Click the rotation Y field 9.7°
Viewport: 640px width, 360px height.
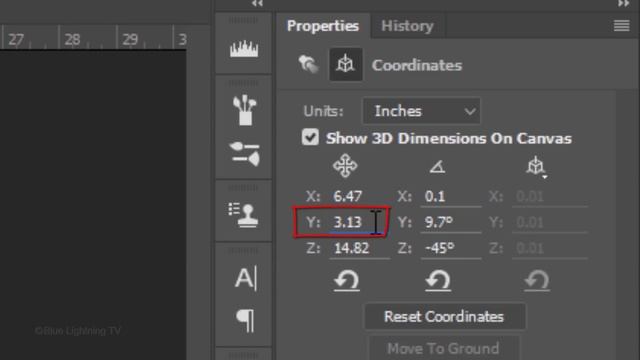[451, 222]
